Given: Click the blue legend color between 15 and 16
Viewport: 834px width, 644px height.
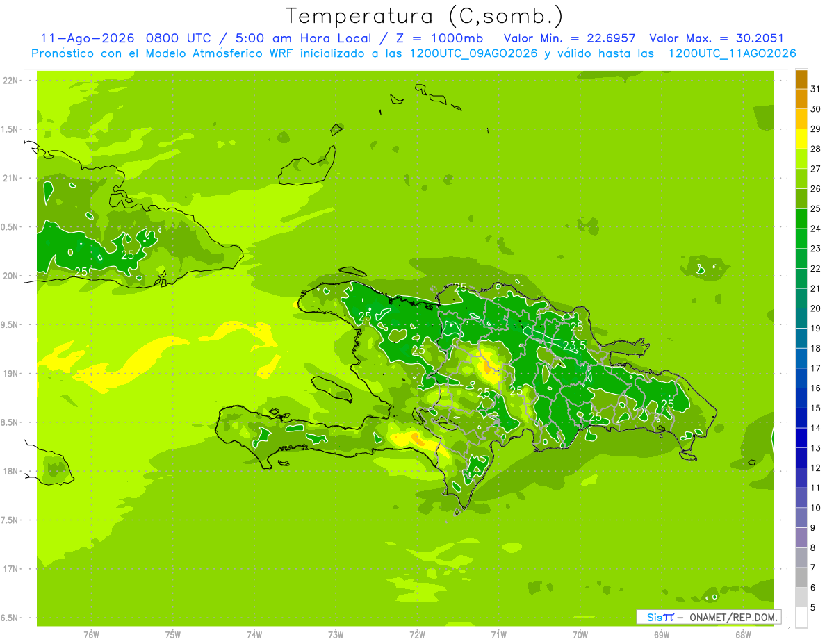Looking at the screenshot, I should coord(801,398).
